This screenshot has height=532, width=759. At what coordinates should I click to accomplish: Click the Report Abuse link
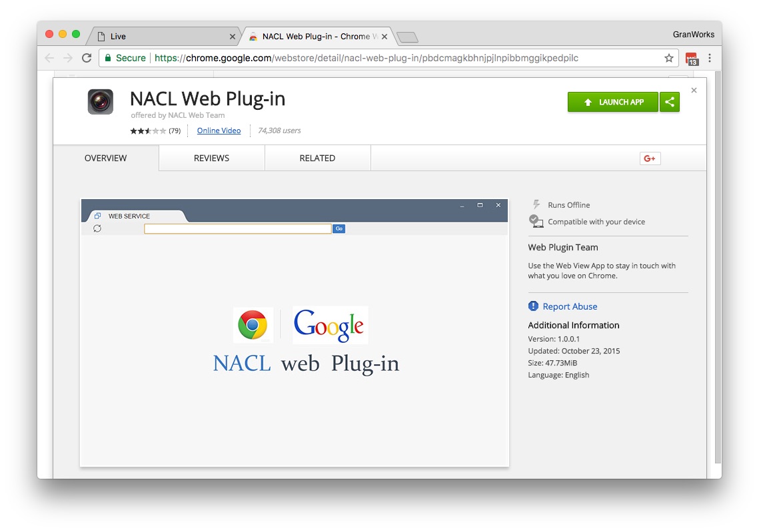pos(570,307)
